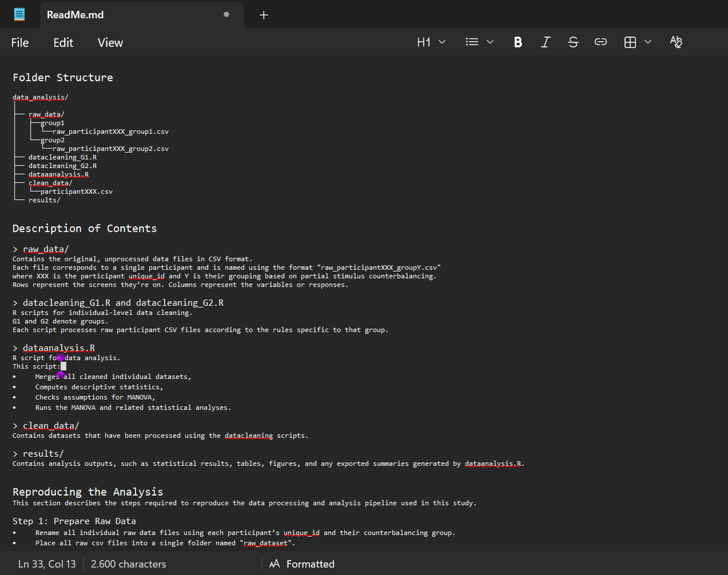Click the 'Computes descriptive statistics' bullet
This screenshot has height=575, width=728.
99,387
